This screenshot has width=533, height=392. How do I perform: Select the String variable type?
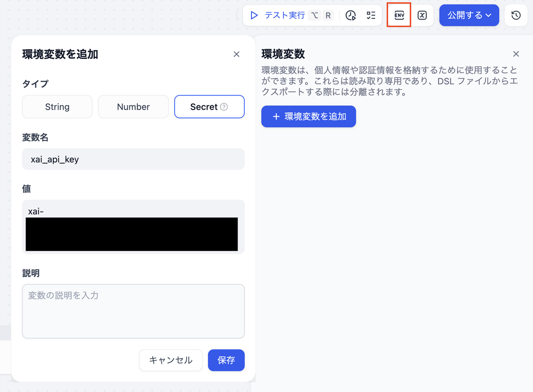(57, 107)
